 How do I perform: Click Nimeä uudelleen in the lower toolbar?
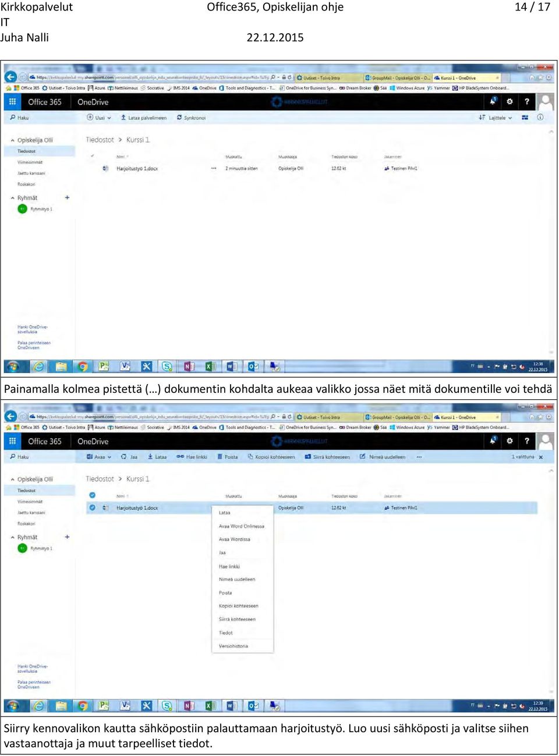(x=383, y=457)
